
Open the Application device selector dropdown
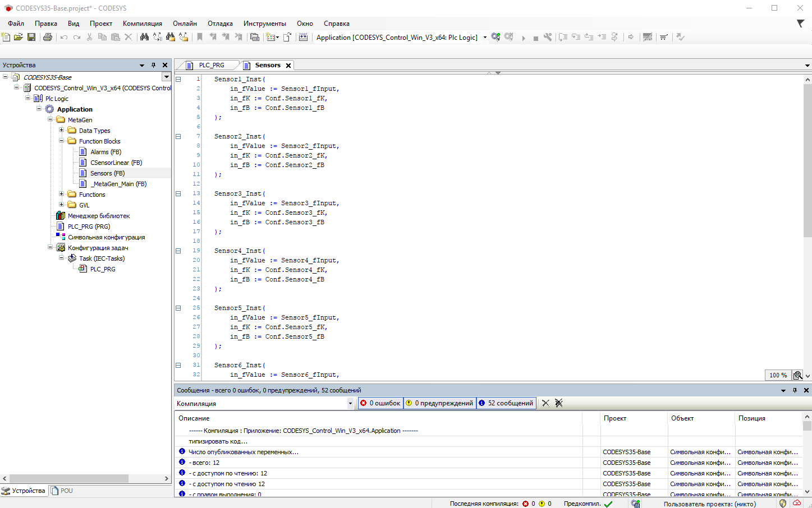[485, 38]
